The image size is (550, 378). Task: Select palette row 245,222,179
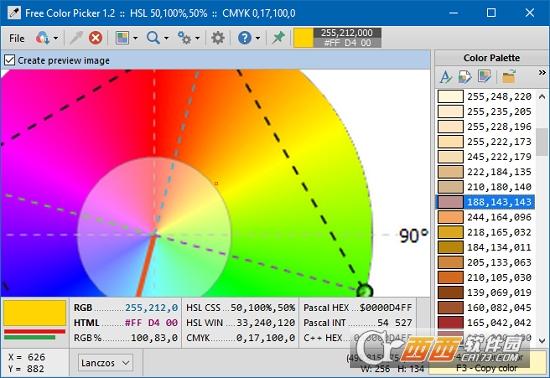486,157
